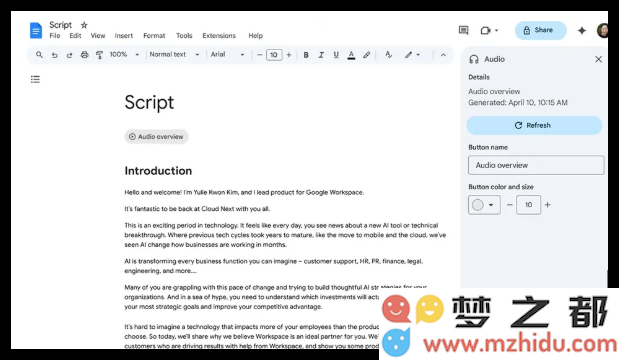Image resolution: width=619 pixels, height=360 pixels.
Task: Activate the paint format tool
Action: point(99,55)
